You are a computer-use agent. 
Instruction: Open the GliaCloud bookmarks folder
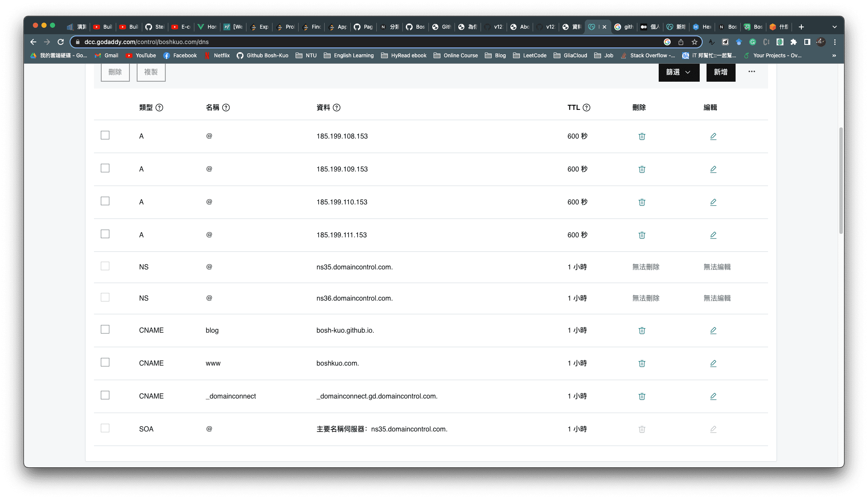(x=570, y=56)
